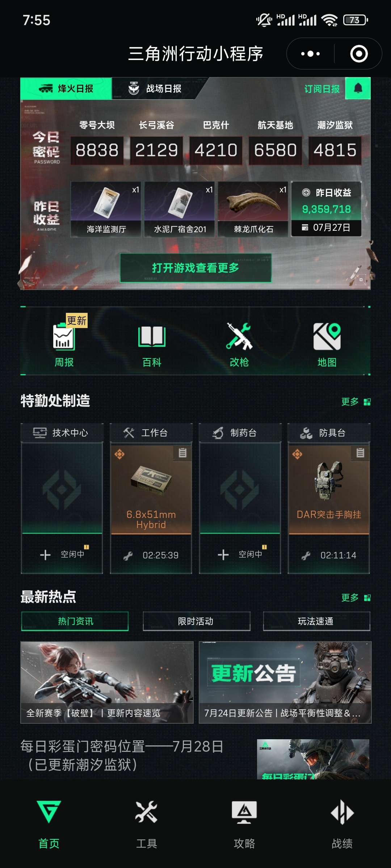Open the mini program three-dot menu
This screenshot has width=391, height=868.
click(x=310, y=54)
